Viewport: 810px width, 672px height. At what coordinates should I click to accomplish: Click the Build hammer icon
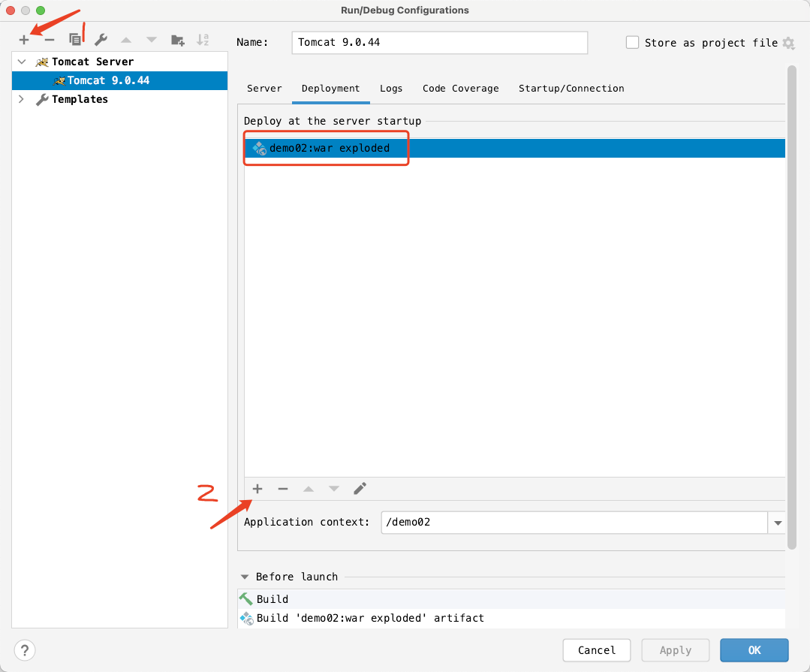pyautogui.click(x=246, y=599)
